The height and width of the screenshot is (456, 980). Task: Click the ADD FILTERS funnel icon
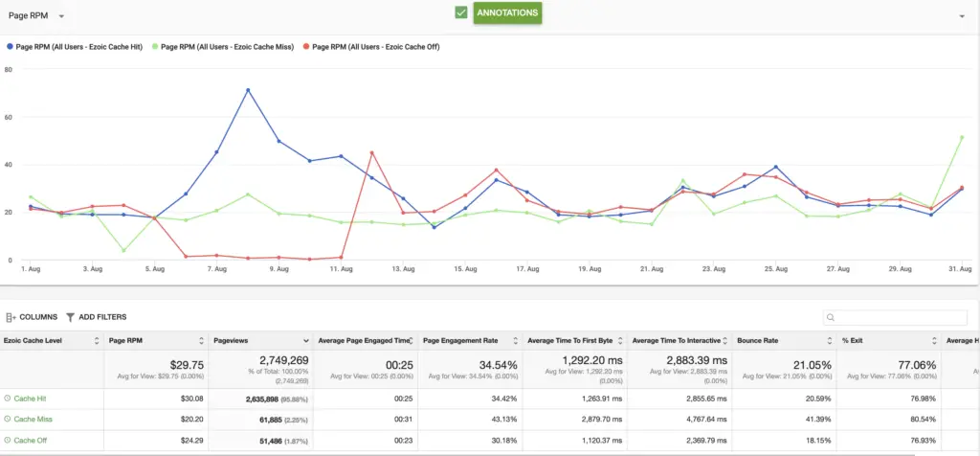(70, 317)
